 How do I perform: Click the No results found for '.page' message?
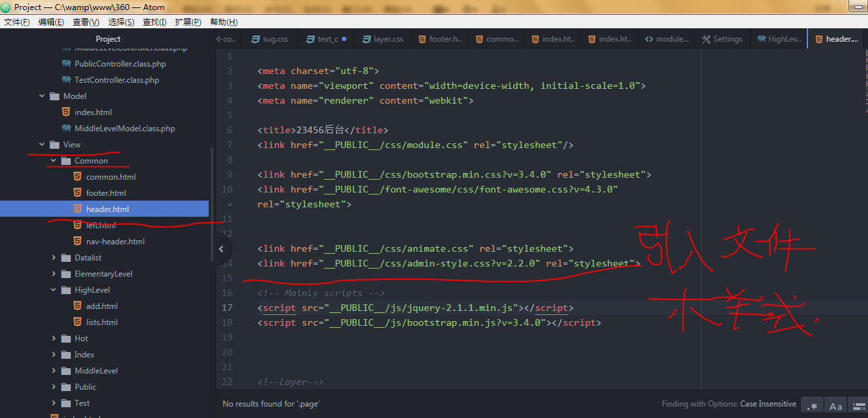click(271, 404)
